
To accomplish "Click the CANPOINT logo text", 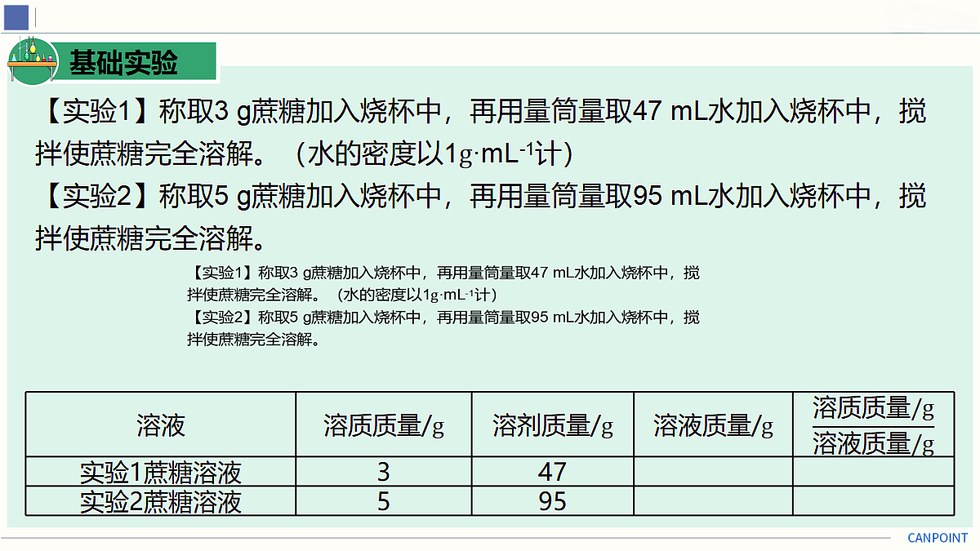I will pyautogui.click(x=938, y=538).
